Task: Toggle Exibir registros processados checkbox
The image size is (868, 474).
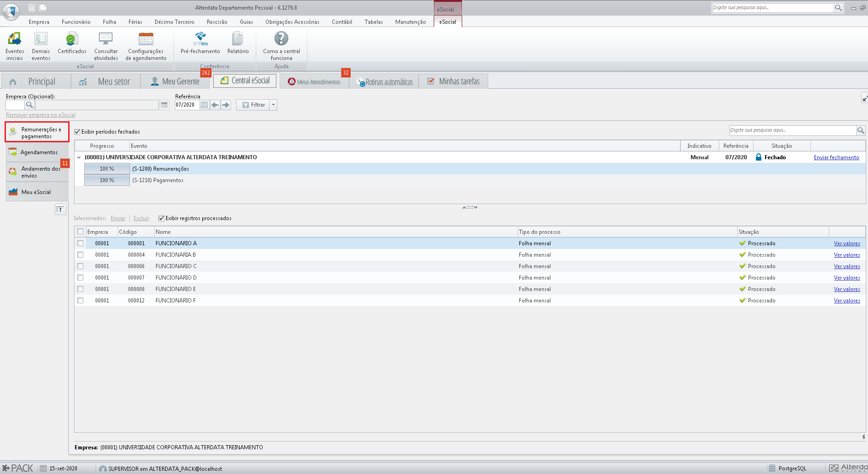Action: (x=161, y=218)
